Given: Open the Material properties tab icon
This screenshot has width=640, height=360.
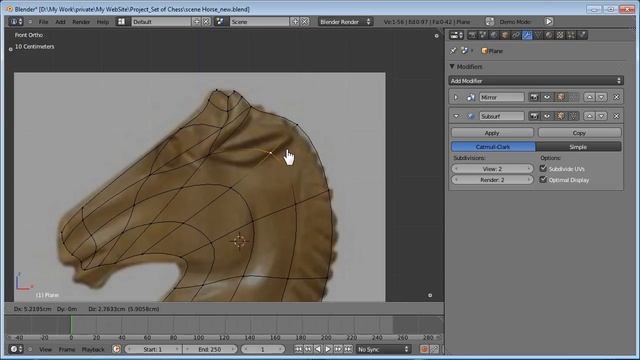Looking at the screenshot, I should (549, 35).
